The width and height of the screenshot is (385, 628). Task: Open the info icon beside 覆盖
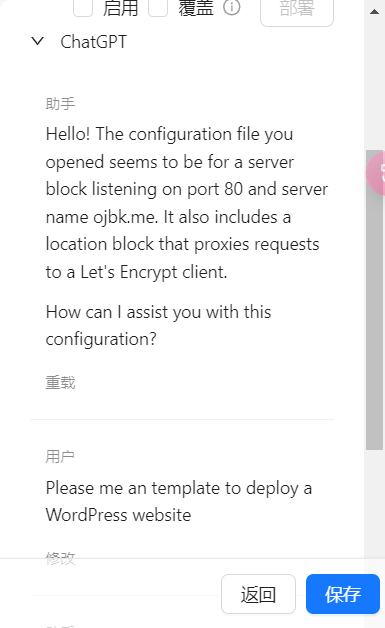coord(232,7)
